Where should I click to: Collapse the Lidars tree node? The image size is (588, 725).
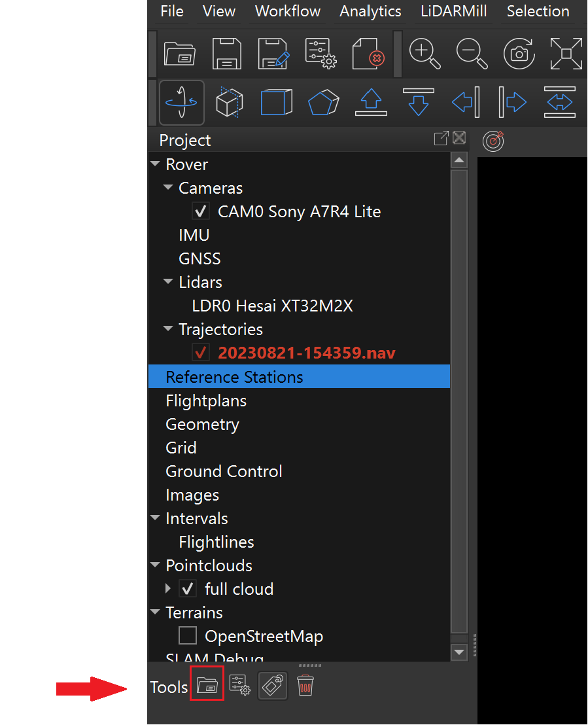[168, 282]
